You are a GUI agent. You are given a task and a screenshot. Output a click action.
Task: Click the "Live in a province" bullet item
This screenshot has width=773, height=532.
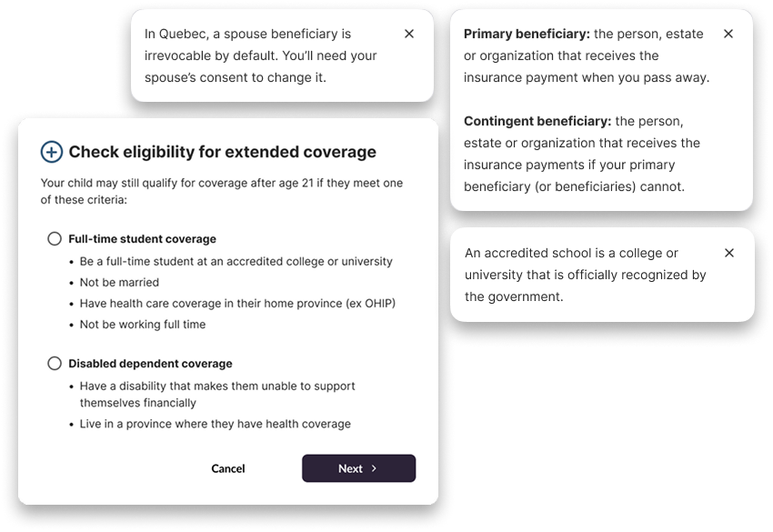tap(215, 424)
